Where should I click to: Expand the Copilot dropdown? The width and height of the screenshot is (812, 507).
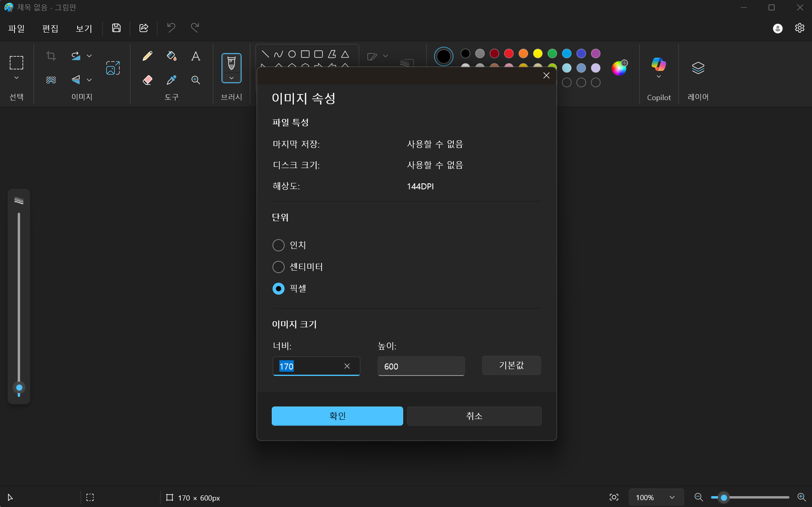pyautogui.click(x=658, y=76)
